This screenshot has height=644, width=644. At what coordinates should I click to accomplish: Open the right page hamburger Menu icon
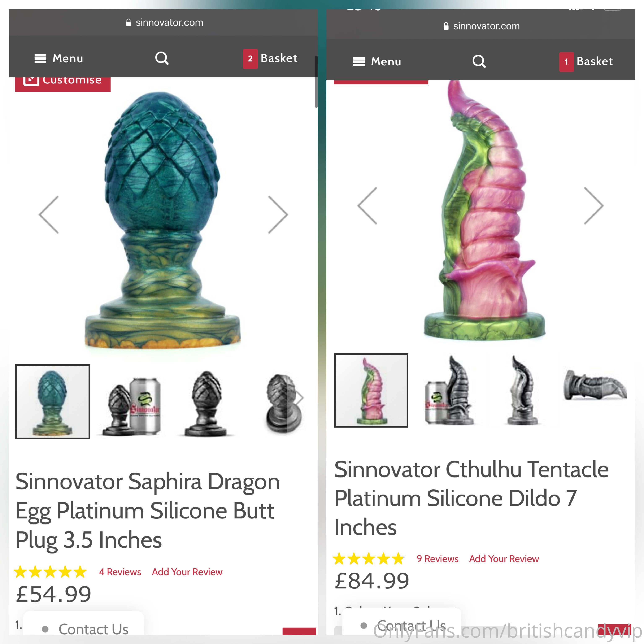pos(359,62)
